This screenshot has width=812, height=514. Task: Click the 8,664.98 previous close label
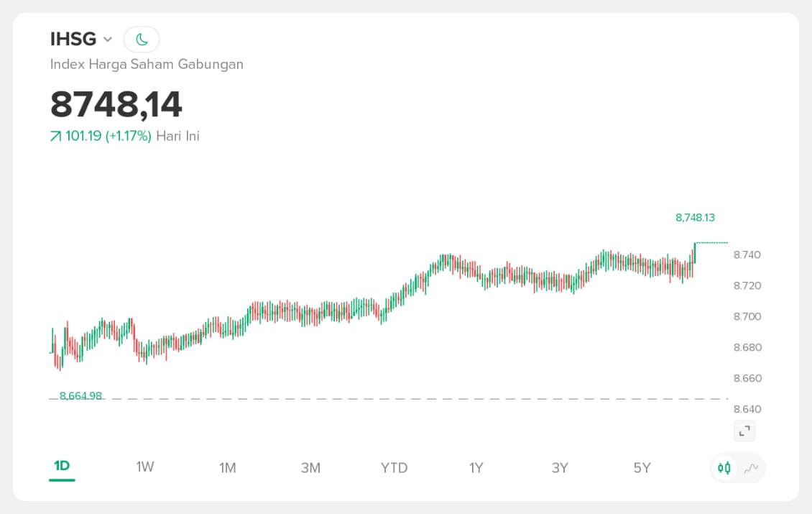tap(80, 396)
